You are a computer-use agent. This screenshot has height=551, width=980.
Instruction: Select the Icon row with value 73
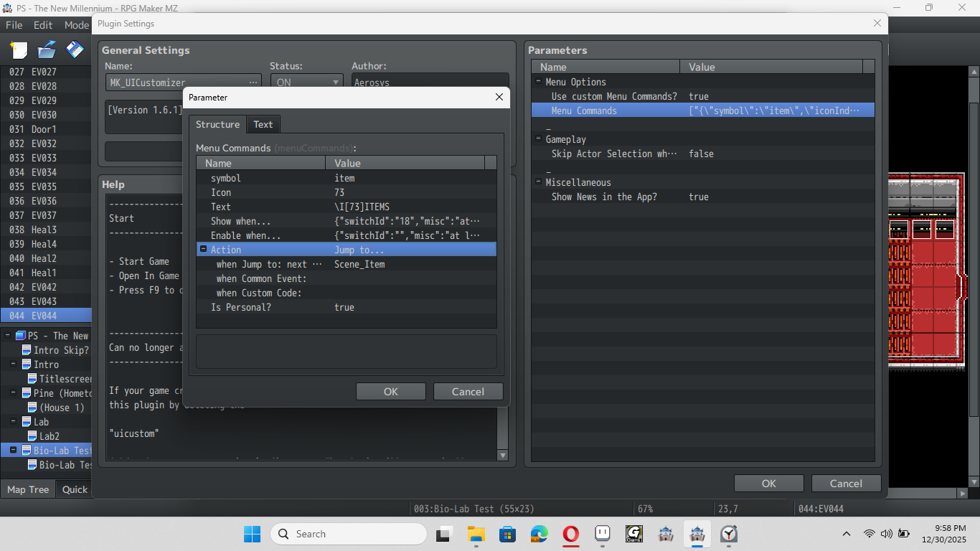[x=347, y=192]
